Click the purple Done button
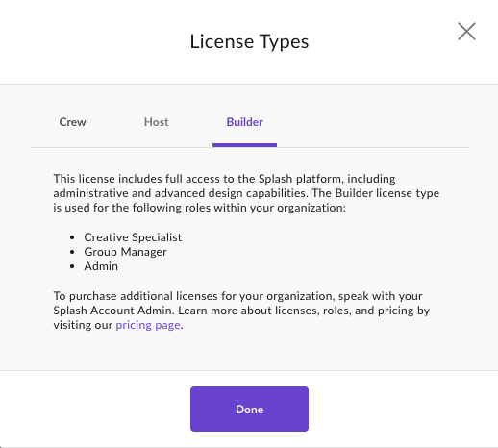This screenshot has width=498, height=448. click(249, 409)
